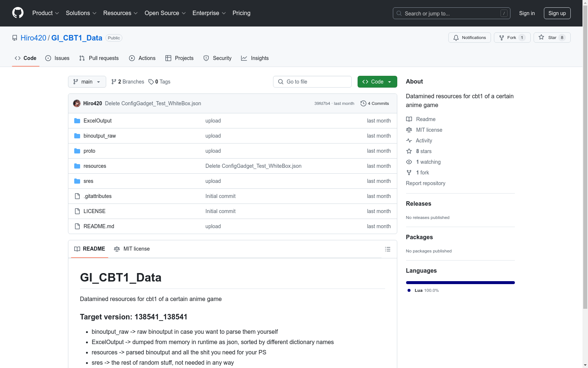Click the tag icon beside 0 Tags
This screenshot has height=368, width=588.
click(x=151, y=82)
